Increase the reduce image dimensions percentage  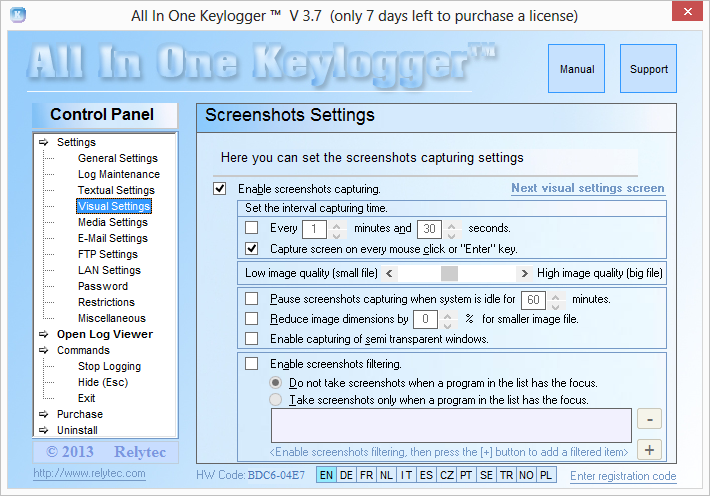447,315
